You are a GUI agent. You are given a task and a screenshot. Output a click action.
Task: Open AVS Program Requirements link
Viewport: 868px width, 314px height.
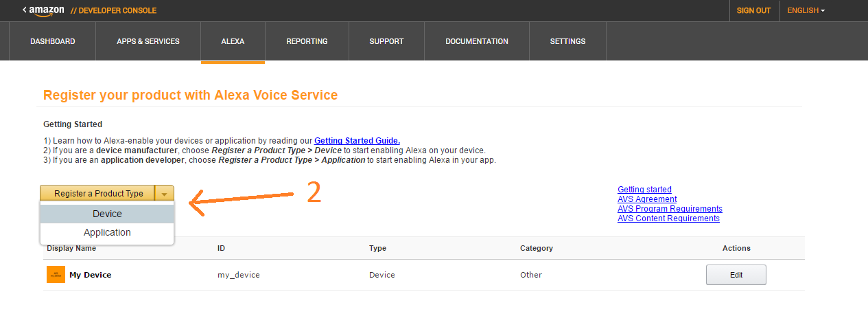tap(670, 209)
